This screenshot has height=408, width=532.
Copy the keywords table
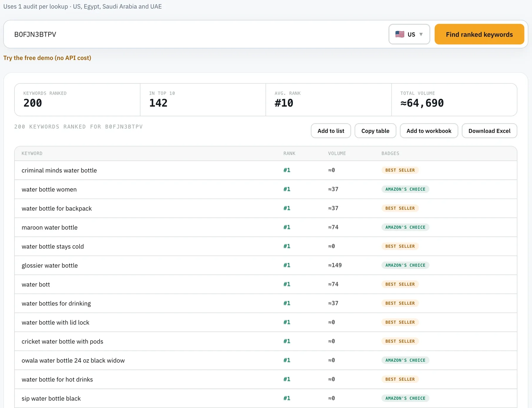[375, 131]
